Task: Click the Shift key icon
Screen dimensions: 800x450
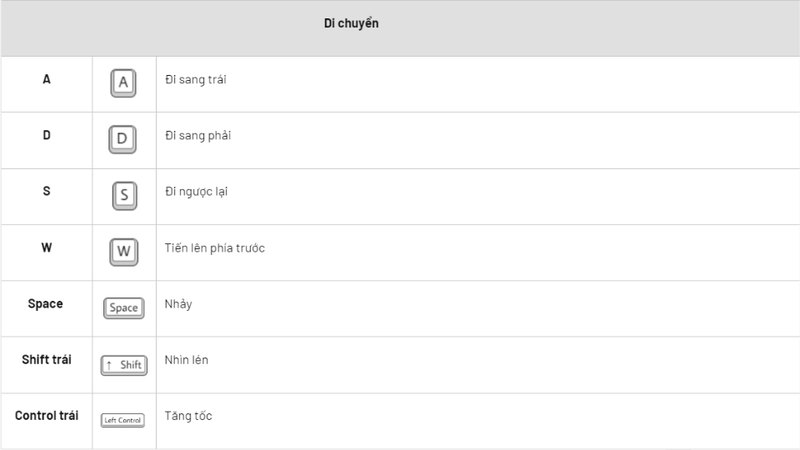Action: (x=123, y=364)
